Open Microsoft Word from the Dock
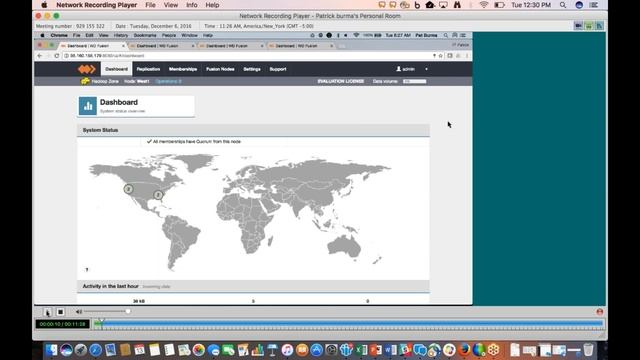 pos(390,350)
